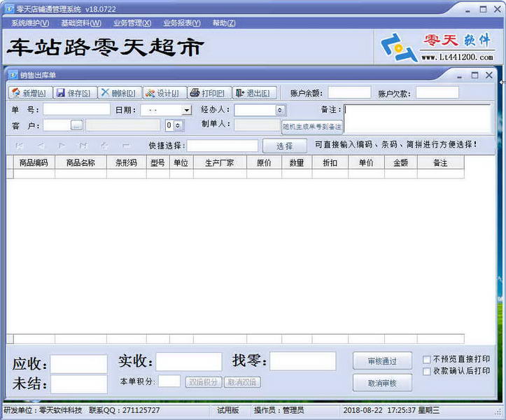The height and width of the screenshot is (420, 506).
Task: Click the 销售出库单 window title icon
Action: 13,75
